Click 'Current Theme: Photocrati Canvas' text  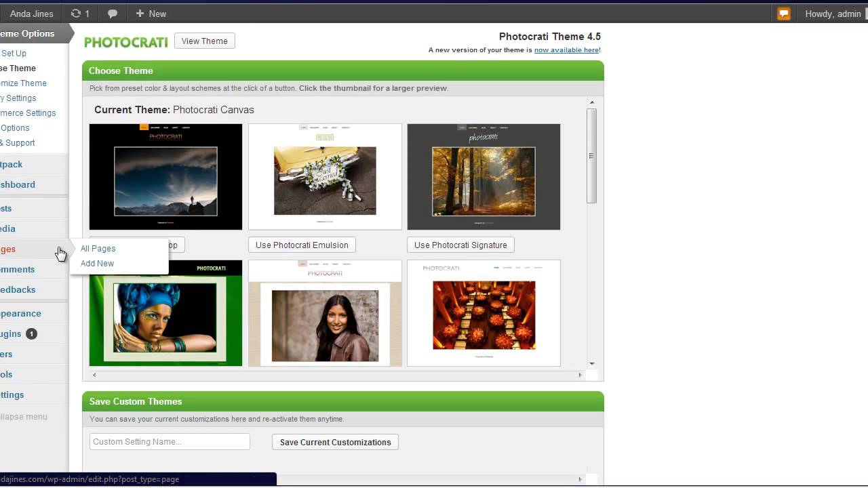pos(174,110)
